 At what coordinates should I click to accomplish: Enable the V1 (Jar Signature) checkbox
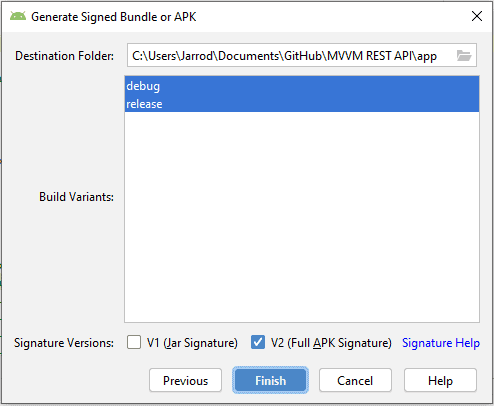(134, 342)
